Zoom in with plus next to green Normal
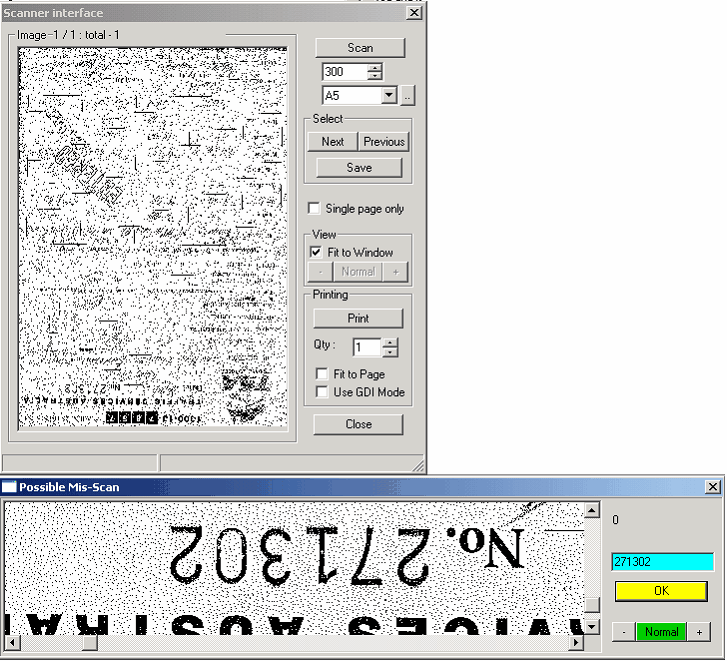The height and width of the screenshot is (661, 727). point(698,632)
